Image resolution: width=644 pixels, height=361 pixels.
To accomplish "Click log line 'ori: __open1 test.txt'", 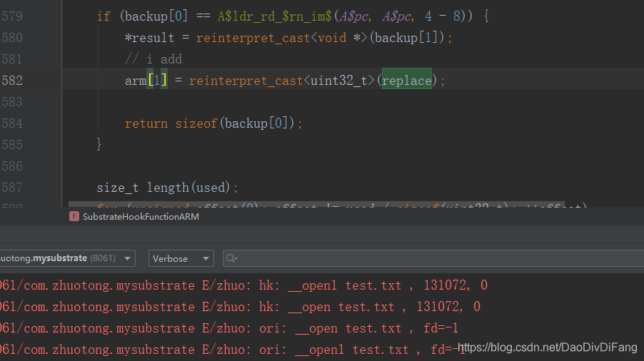I will point(334,350).
